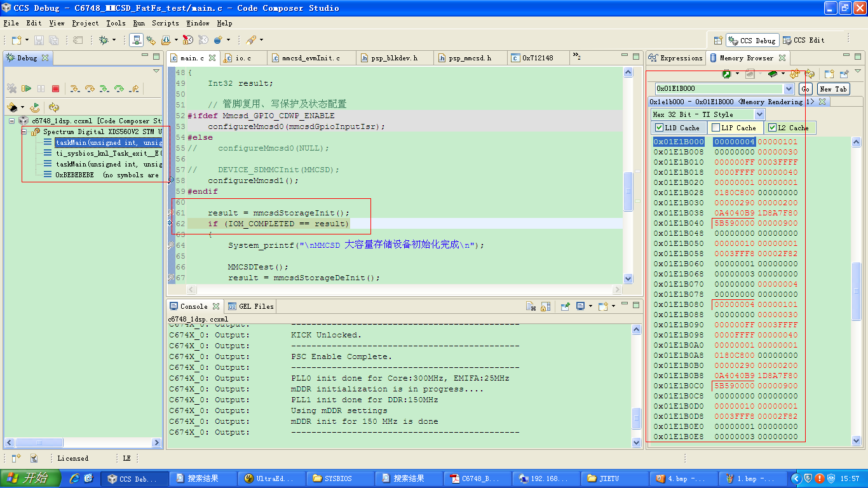This screenshot has width=868, height=488.
Task: Click the Resume debug button
Action: [x=26, y=89]
